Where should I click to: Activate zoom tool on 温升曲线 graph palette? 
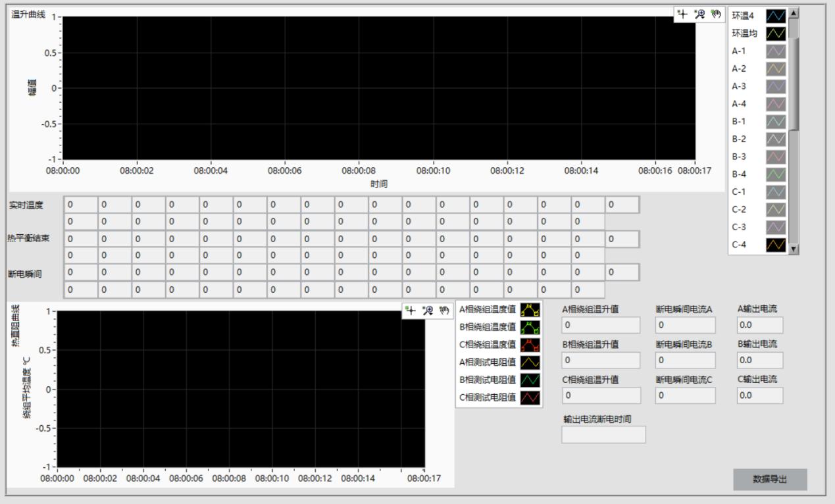click(x=699, y=14)
